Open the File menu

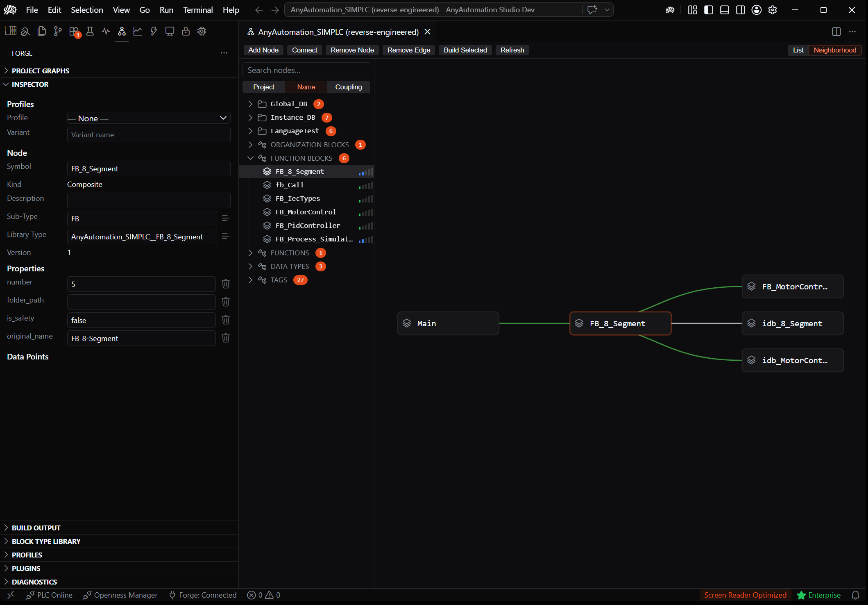pyautogui.click(x=32, y=10)
